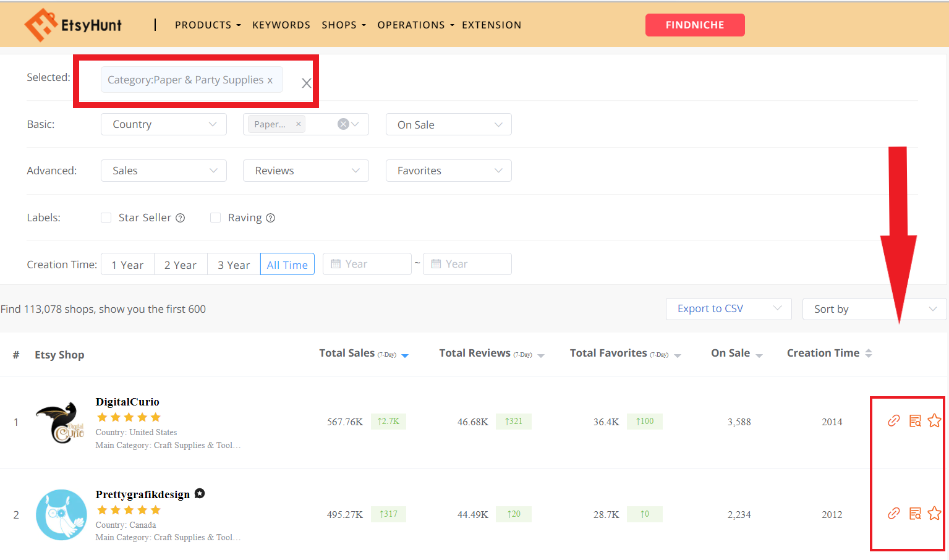Click calendar icon in start Year field
This screenshot has width=949, height=560.
[336, 264]
